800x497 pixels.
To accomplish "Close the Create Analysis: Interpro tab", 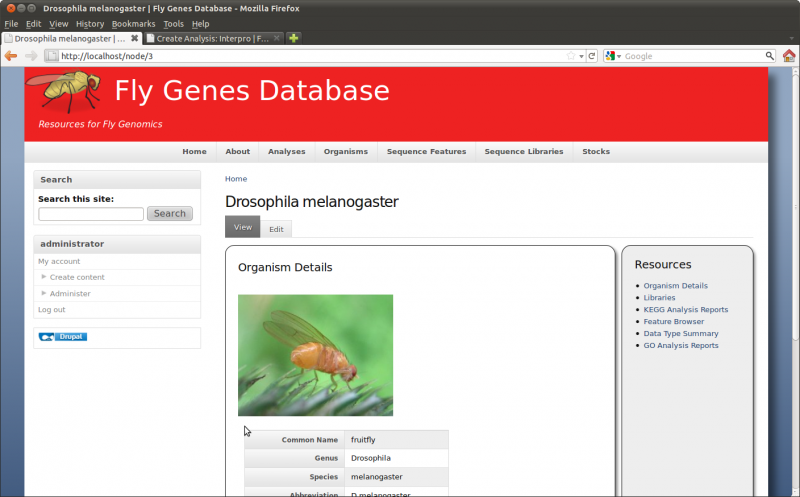I will coord(277,38).
